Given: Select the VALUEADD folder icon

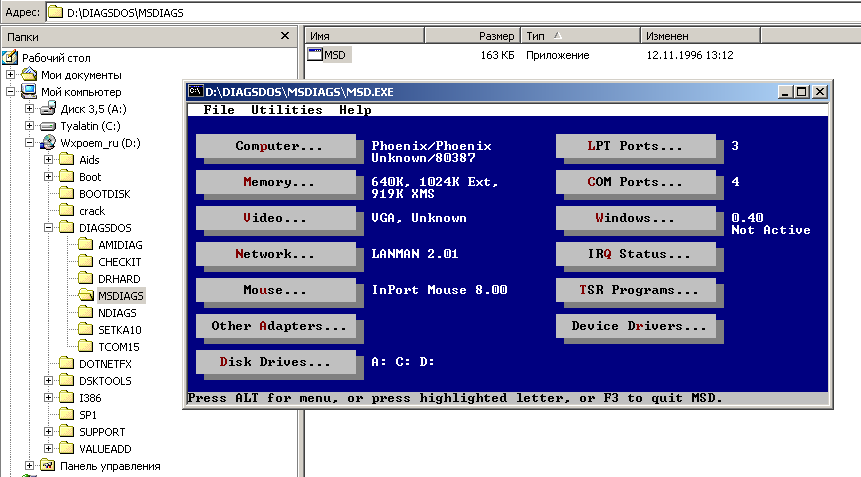Looking at the screenshot, I should [x=66, y=448].
